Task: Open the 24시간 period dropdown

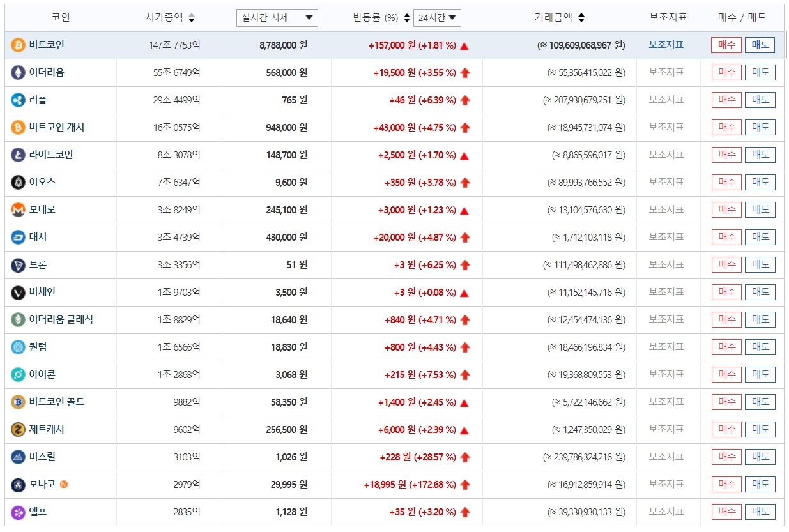Action: pos(437,18)
